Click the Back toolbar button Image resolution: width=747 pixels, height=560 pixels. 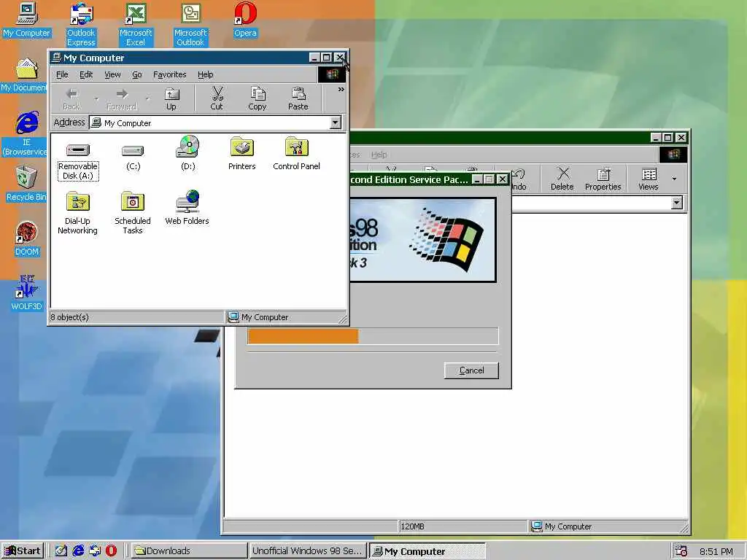71,99
